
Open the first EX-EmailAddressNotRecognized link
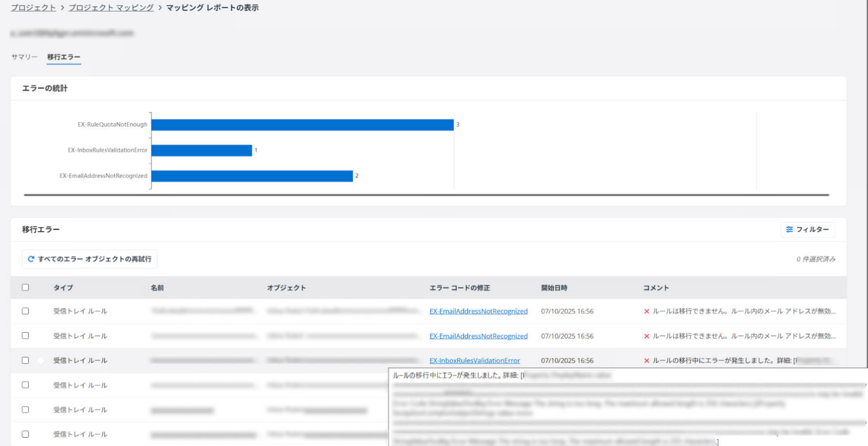pyautogui.click(x=478, y=311)
